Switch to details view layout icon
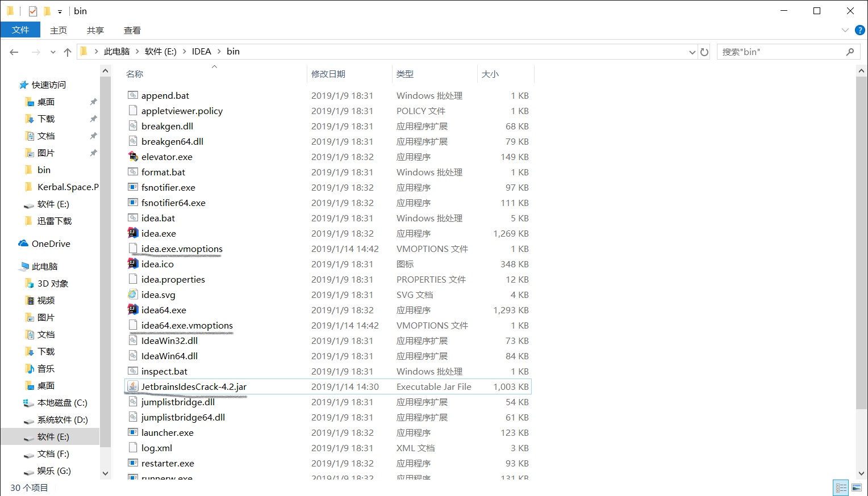Image resolution: width=868 pixels, height=496 pixels. point(841,487)
